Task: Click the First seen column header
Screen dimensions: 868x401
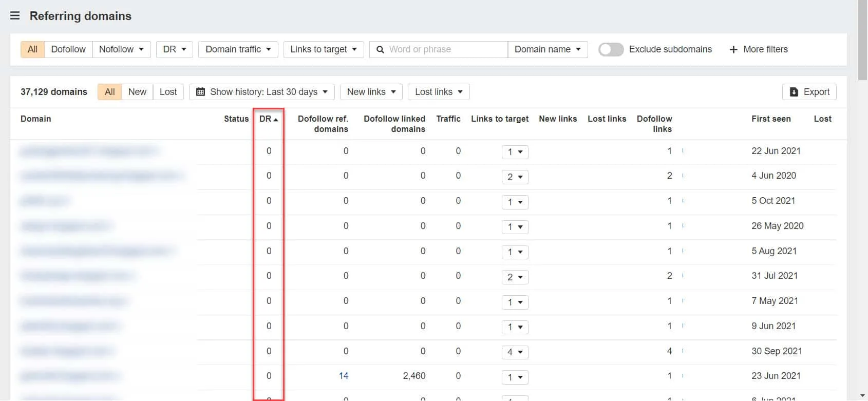Action: point(770,119)
